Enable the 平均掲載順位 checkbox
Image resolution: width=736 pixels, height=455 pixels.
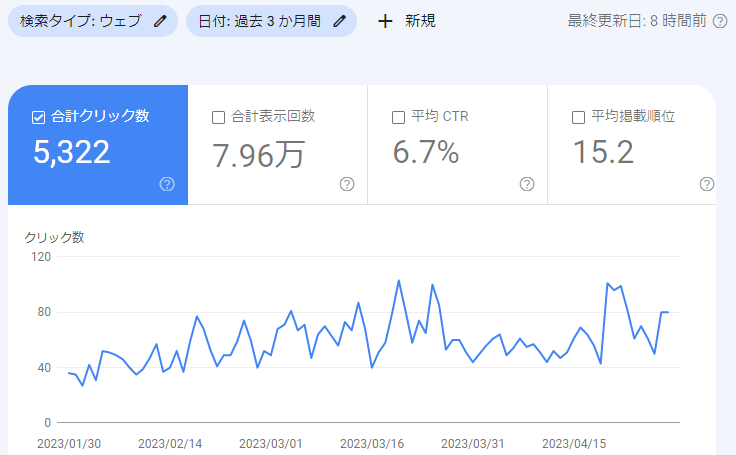point(578,117)
